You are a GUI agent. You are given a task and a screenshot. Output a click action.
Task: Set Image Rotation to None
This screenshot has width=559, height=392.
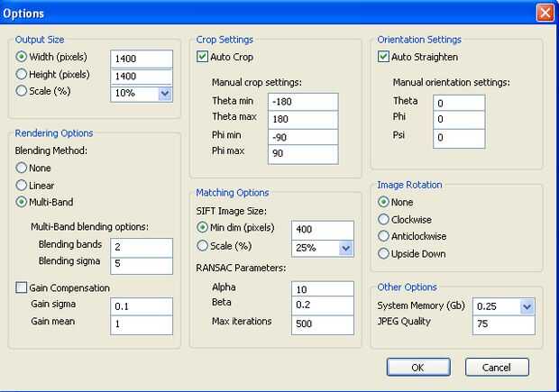pos(383,202)
